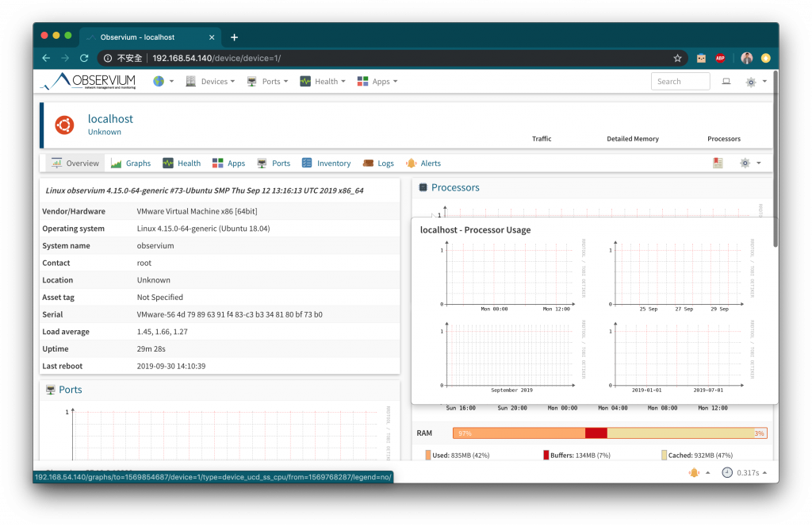Switch to the Inventory tab
The width and height of the screenshot is (812, 527).
coord(326,163)
